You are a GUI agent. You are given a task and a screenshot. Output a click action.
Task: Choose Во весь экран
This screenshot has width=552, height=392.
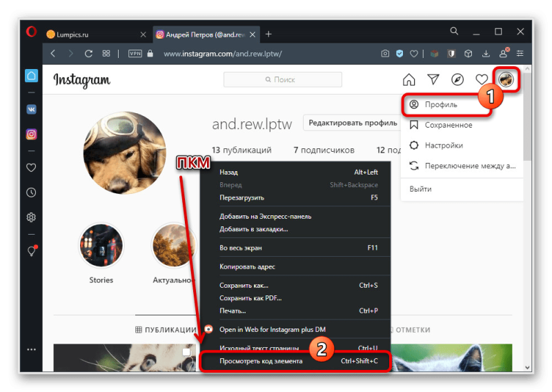(x=295, y=248)
